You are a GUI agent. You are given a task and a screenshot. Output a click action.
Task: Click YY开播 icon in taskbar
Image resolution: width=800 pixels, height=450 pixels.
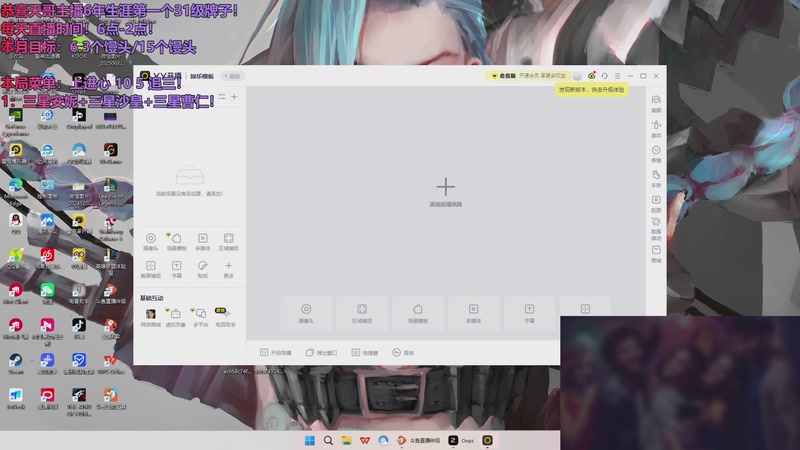487,440
